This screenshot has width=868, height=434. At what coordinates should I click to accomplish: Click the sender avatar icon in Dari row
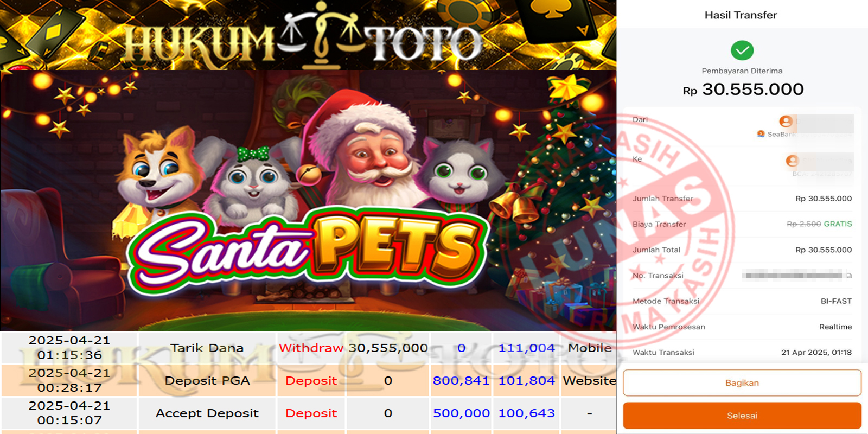[x=786, y=122]
